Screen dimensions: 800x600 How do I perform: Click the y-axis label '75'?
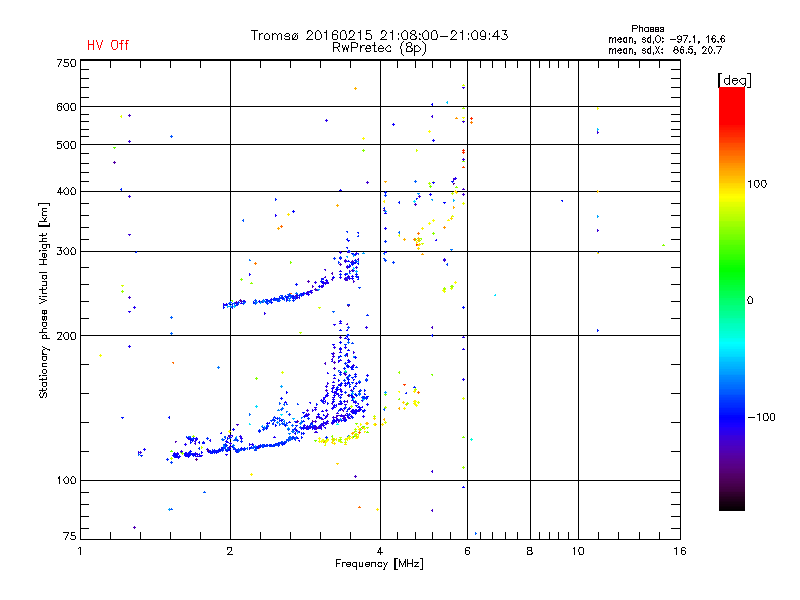[x=70, y=536]
